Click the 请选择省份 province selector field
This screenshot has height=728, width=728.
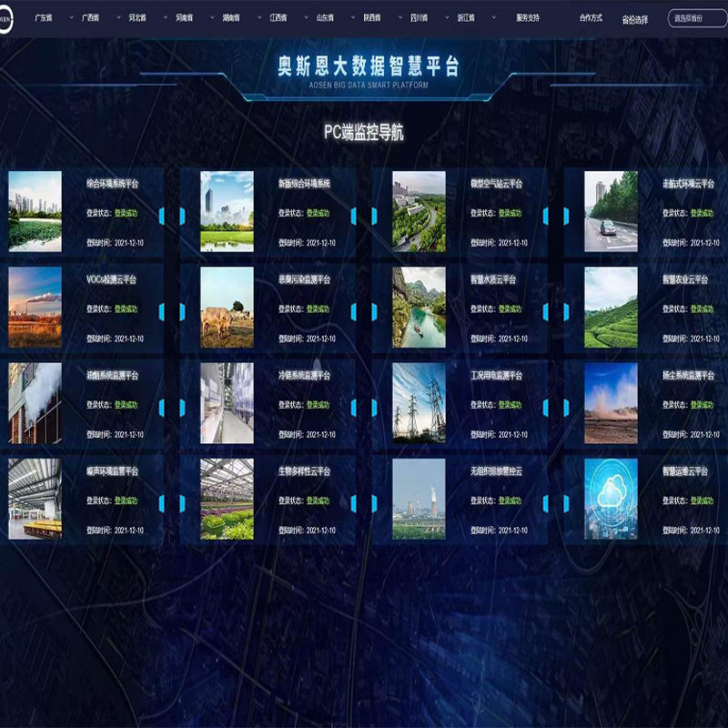[697, 18]
